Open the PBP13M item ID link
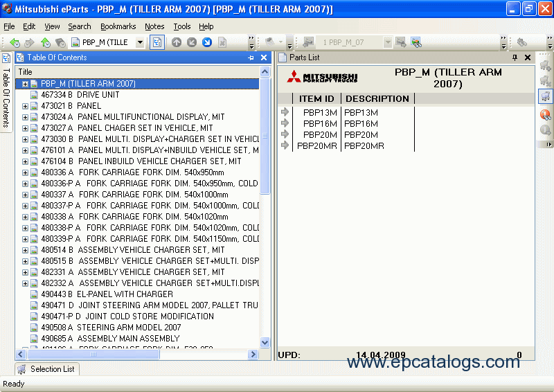The height and width of the screenshot is (392, 554). pyautogui.click(x=320, y=112)
